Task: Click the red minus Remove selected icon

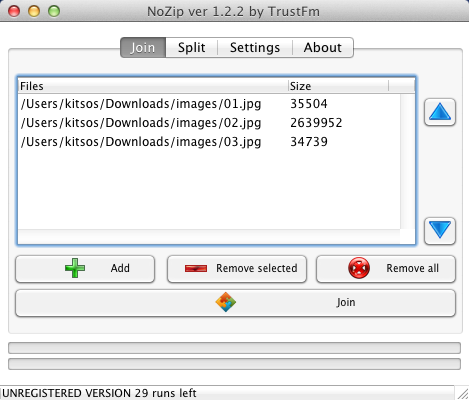Action: pos(196,268)
